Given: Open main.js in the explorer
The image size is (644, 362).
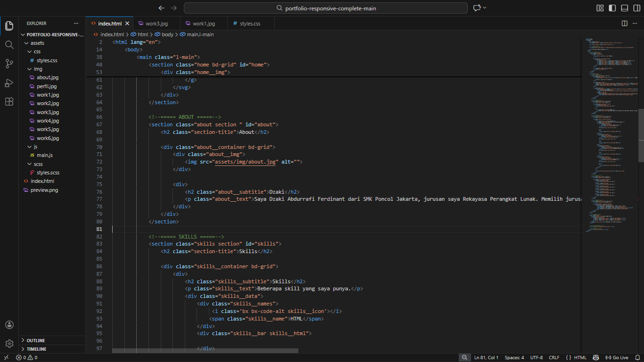Looking at the screenshot, I should point(44,155).
